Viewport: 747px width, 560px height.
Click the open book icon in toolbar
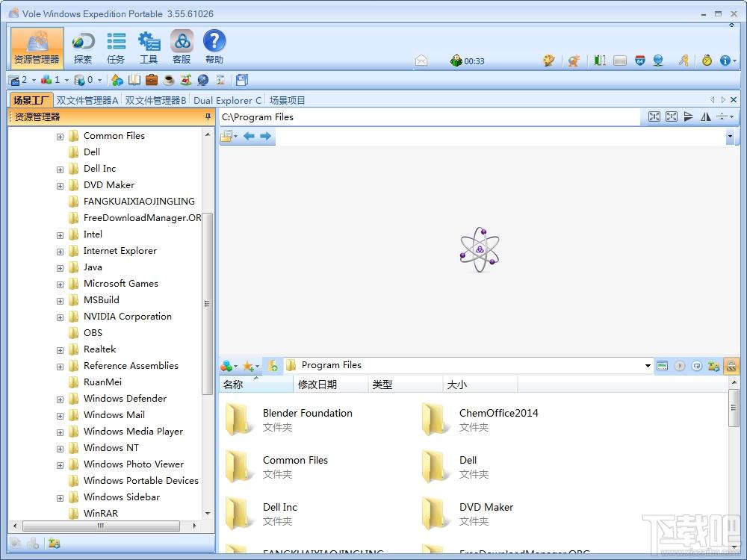tap(134, 80)
